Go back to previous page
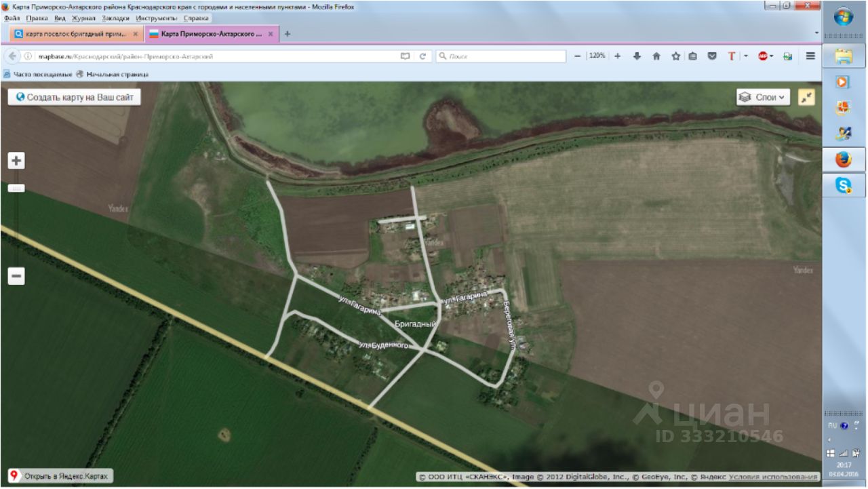Viewport: 868px width, 489px height. click(12, 56)
